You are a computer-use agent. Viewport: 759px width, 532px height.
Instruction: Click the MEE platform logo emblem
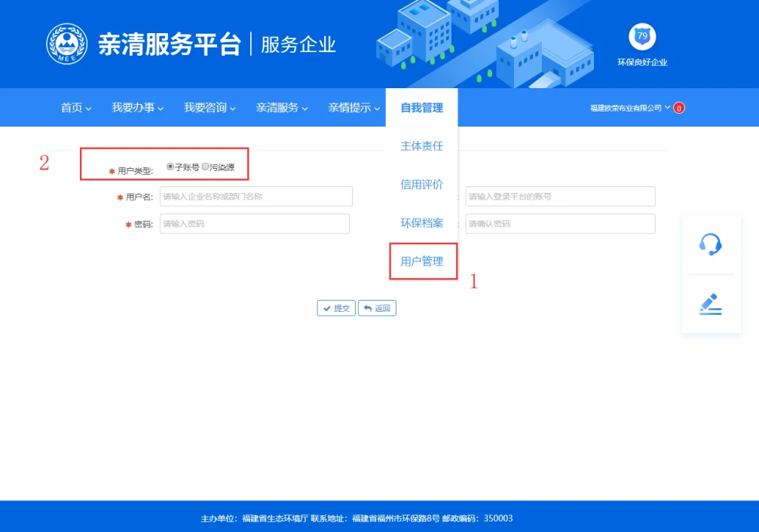[67, 44]
